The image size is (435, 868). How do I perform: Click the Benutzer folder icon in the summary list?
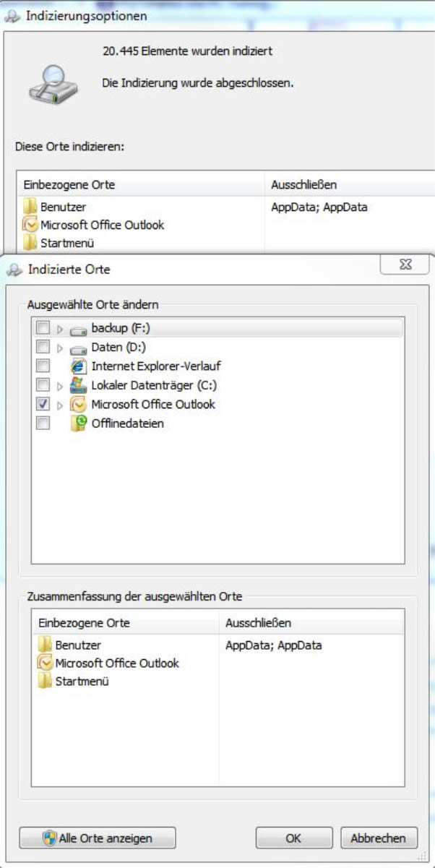45,645
